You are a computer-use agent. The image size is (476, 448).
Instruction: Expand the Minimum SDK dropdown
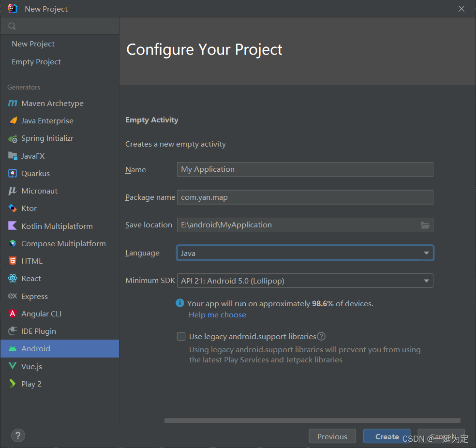pos(305,281)
